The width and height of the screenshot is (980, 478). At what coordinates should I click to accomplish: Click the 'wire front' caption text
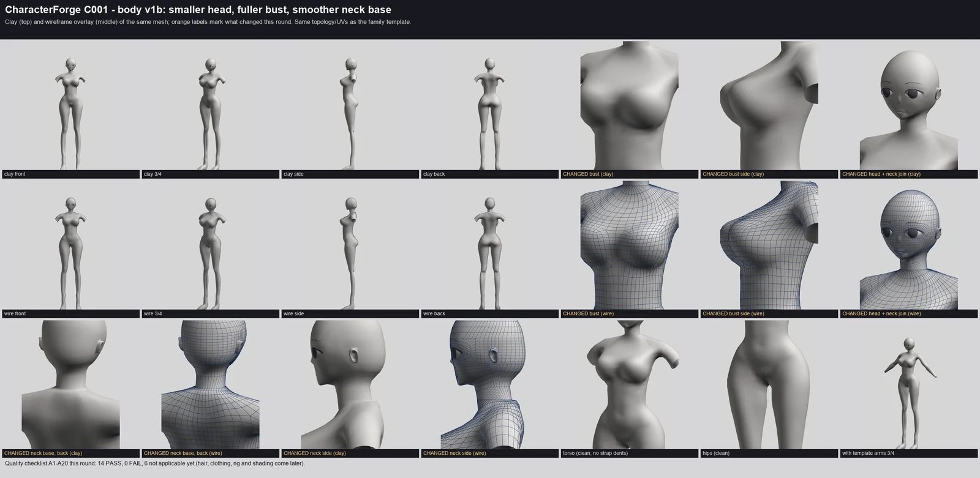point(15,314)
